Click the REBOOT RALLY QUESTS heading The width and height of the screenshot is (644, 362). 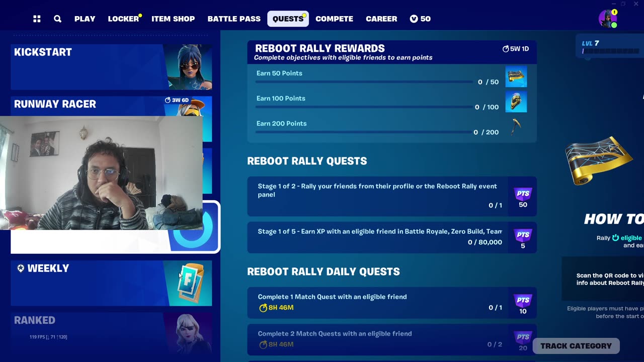point(307,161)
